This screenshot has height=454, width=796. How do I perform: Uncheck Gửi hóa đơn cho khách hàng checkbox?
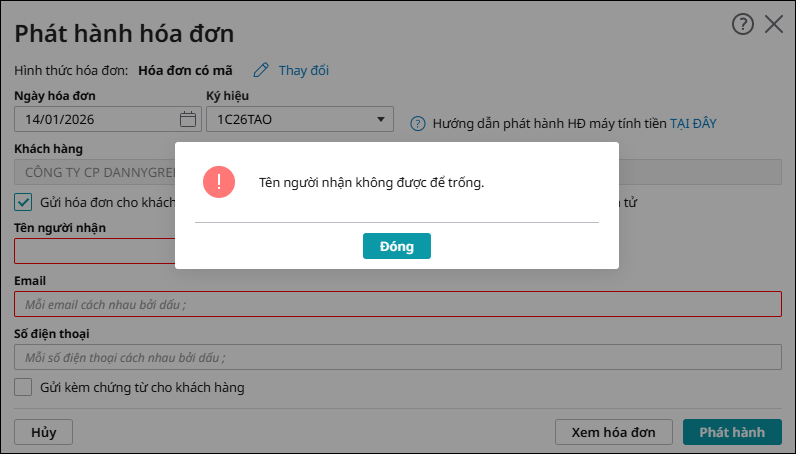coord(23,202)
